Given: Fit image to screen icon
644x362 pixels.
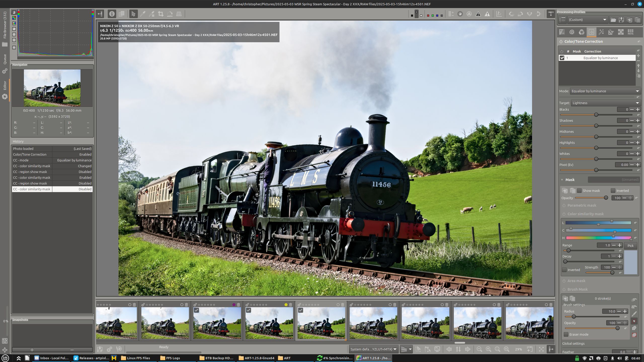Looking at the screenshot, I should point(497,349).
